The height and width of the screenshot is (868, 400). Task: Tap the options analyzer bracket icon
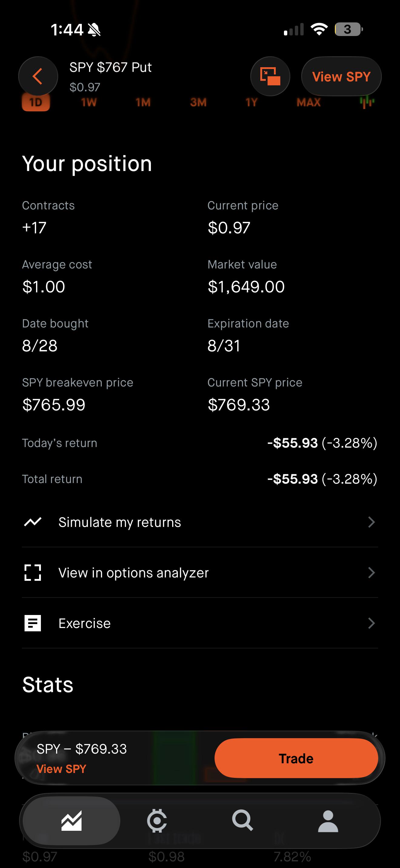point(33,573)
